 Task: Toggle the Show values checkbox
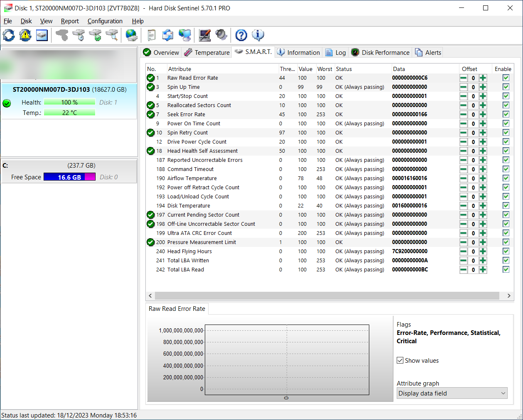400,361
